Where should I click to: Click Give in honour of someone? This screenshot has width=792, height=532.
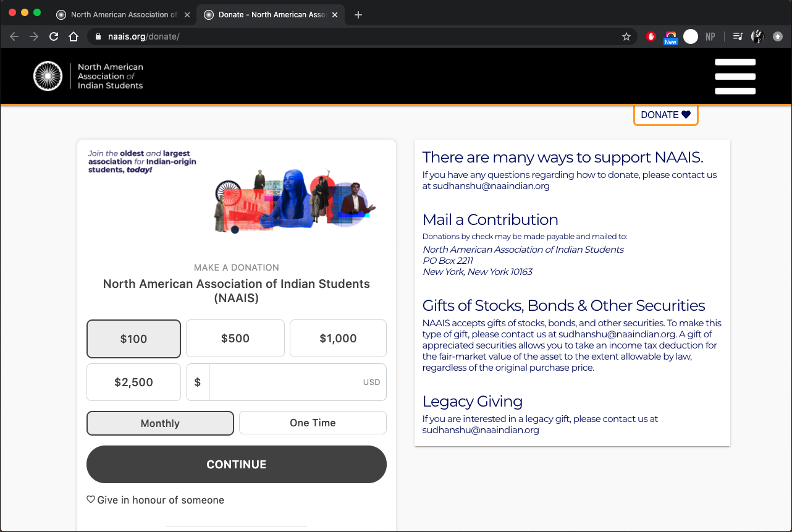pyautogui.click(x=156, y=500)
